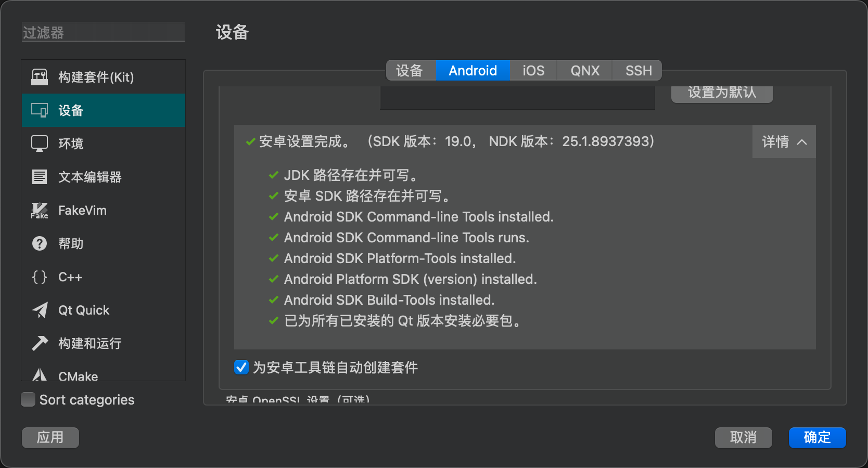The width and height of the screenshot is (868, 468).
Task: Open the CMake triangle icon
Action: [x=40, y=375]
